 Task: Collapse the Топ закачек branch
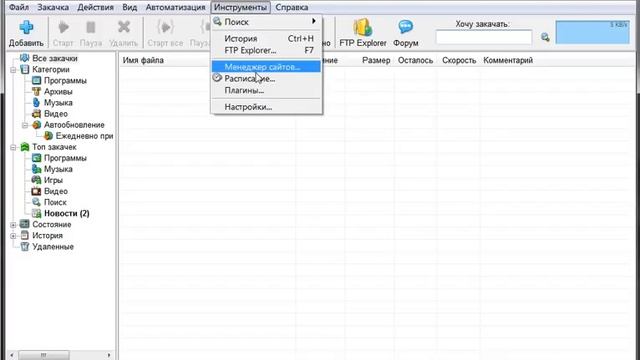coord(13,147)
